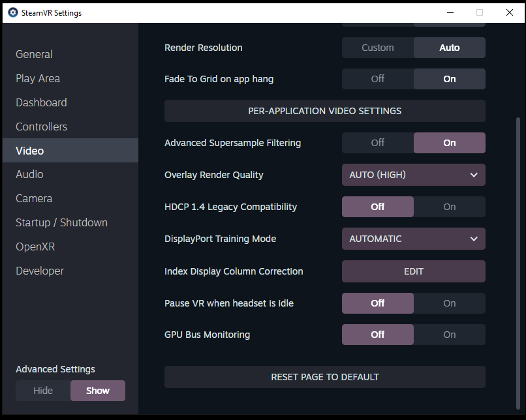Set Render Resolution to Custom

coord(378,48)
